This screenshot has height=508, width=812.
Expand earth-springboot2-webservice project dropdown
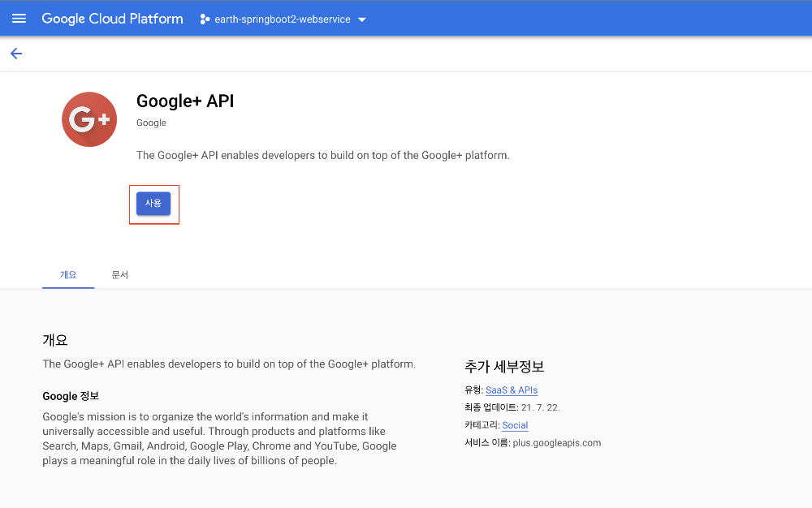(x=283, y=19)
